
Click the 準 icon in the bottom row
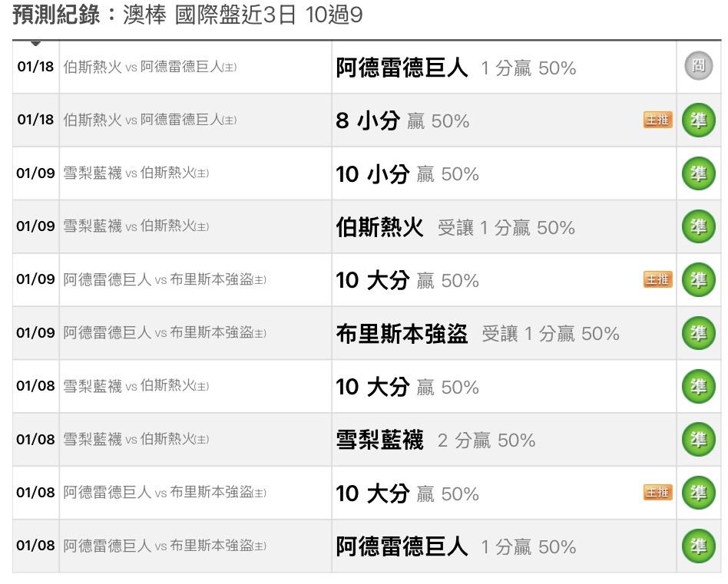click(x=698, y=546)
